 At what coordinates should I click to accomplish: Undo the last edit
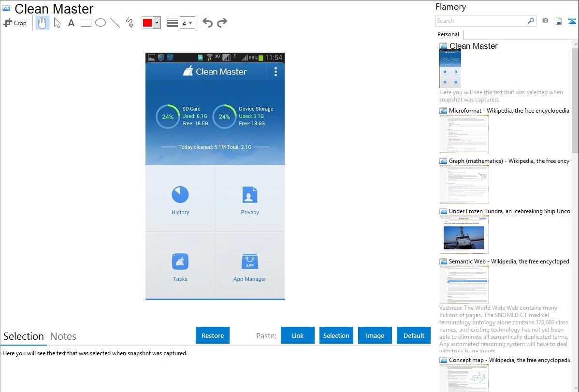(x=207, y=23)
